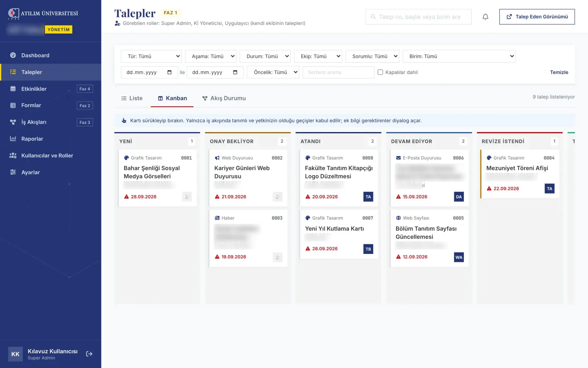Viewport: 588px width, 368px height.
Task: Click the ONAY BEKLİYOR column header
Action: [247, 141]
